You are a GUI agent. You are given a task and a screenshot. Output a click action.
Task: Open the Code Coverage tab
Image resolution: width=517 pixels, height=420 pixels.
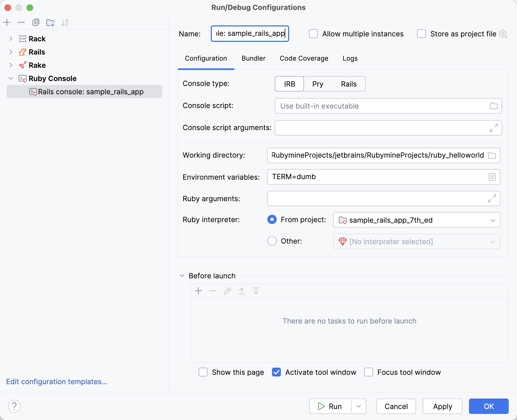304,58
